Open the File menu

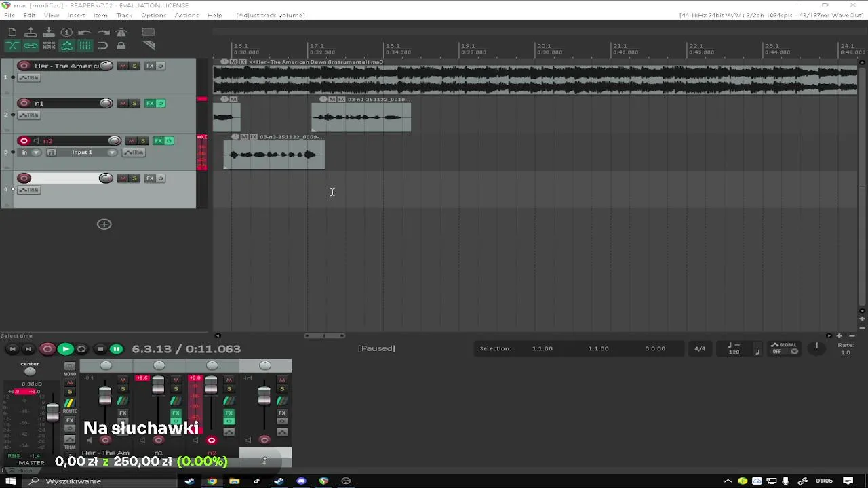pos(9,15)
